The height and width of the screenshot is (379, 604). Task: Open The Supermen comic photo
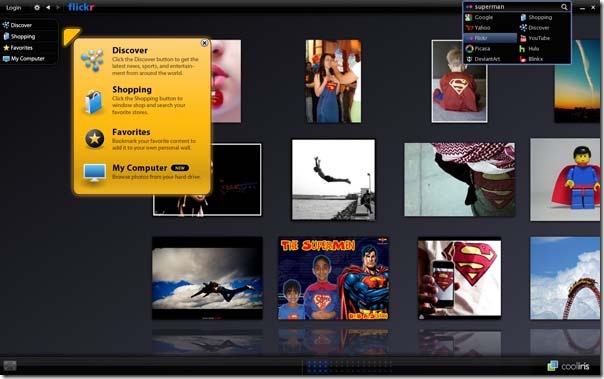tap(334, 278)
